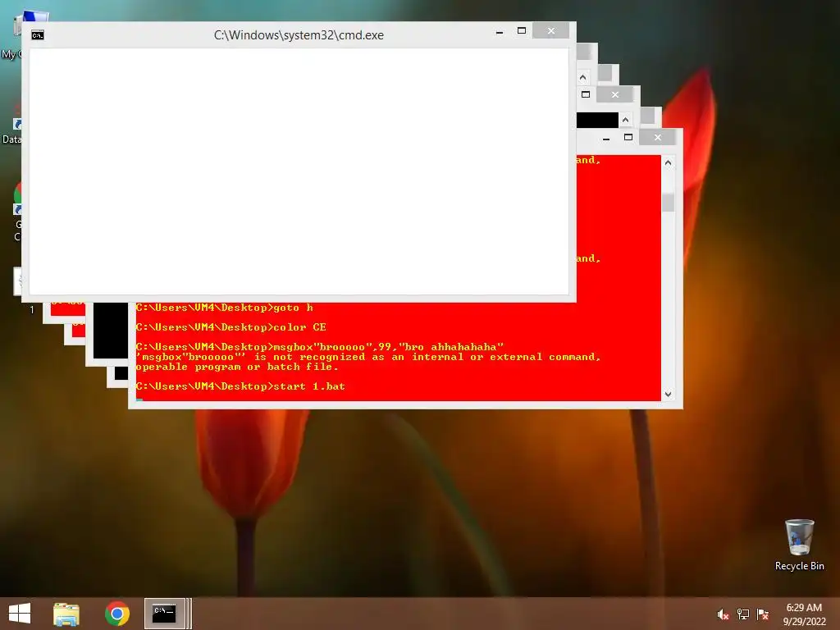Screen dimensions: 840x630
Task: Close the front cmd.exe window
Action: 550,31
